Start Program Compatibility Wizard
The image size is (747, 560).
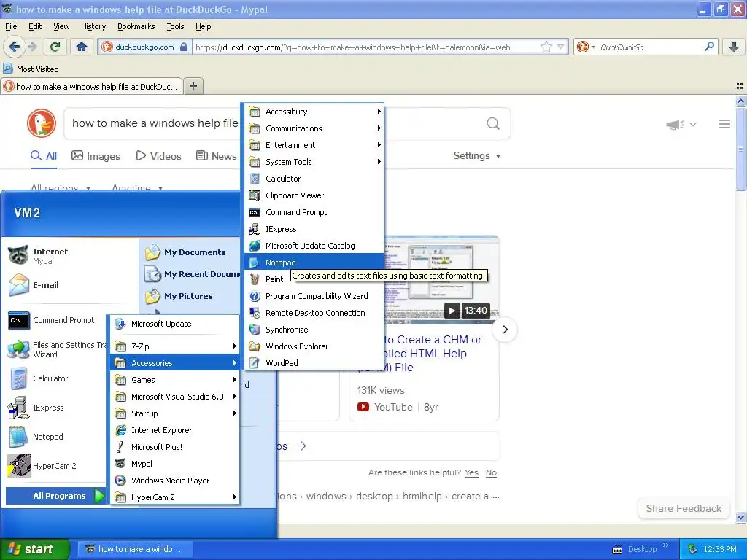[x=315, y=296]
